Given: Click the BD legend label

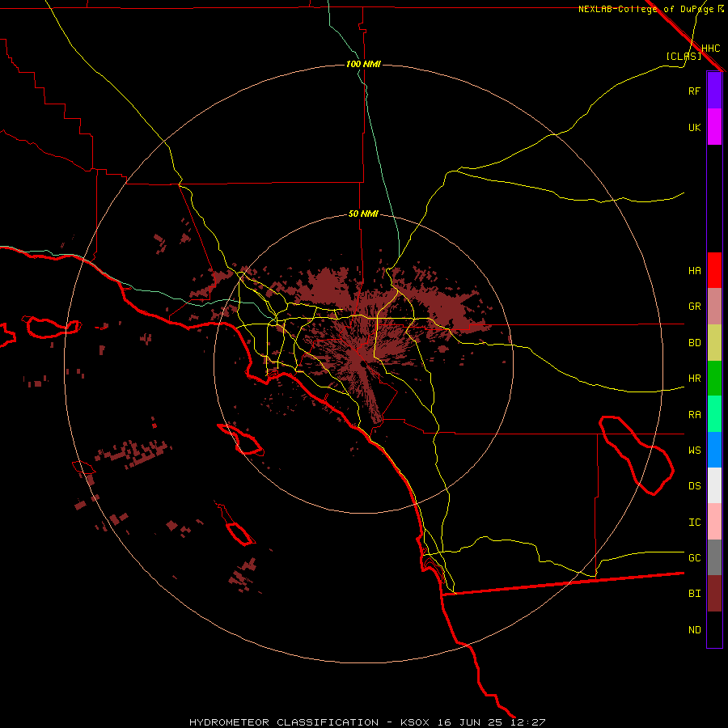Looking at the screenshot, I should (694, 343).
